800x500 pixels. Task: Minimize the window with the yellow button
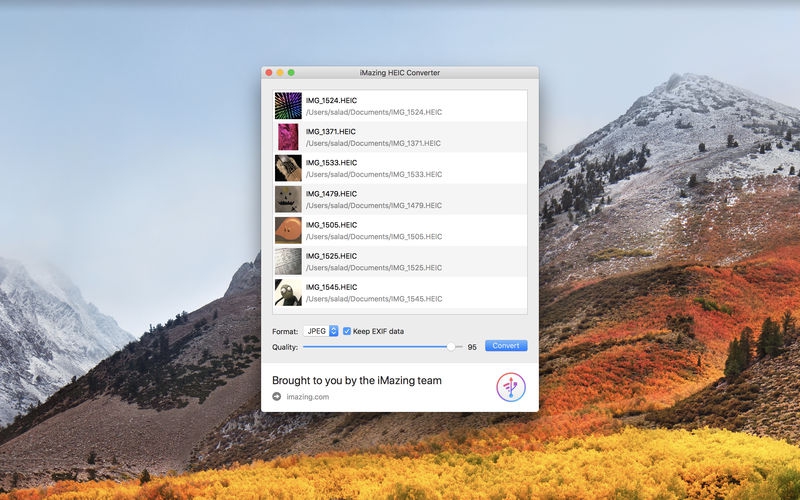pos(280,72)
